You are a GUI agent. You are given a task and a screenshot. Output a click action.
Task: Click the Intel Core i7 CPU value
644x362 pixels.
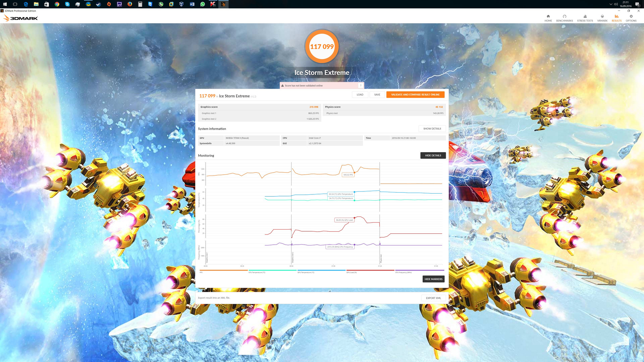pyautogui.click(x=315, y=138)
